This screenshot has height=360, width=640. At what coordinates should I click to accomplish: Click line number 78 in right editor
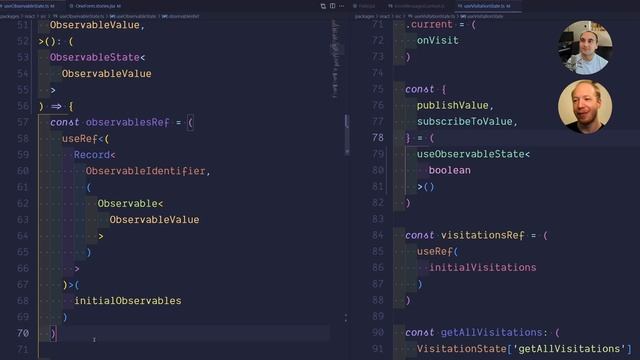(378, 138)
